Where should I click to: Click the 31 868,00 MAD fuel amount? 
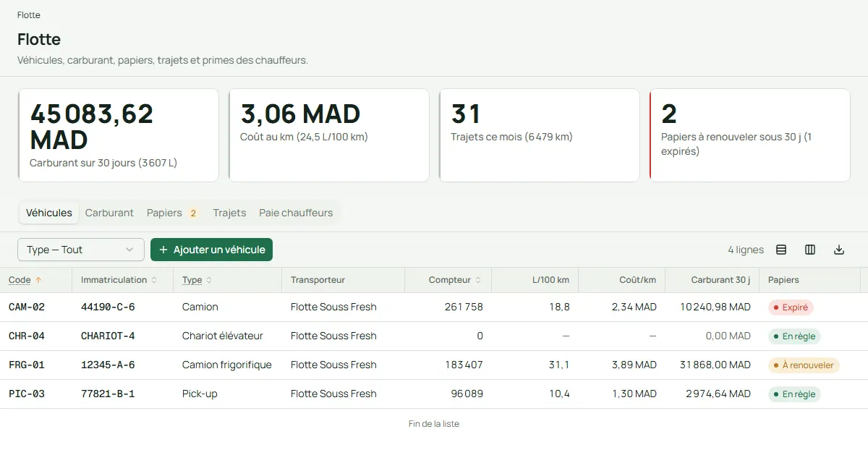715,365
